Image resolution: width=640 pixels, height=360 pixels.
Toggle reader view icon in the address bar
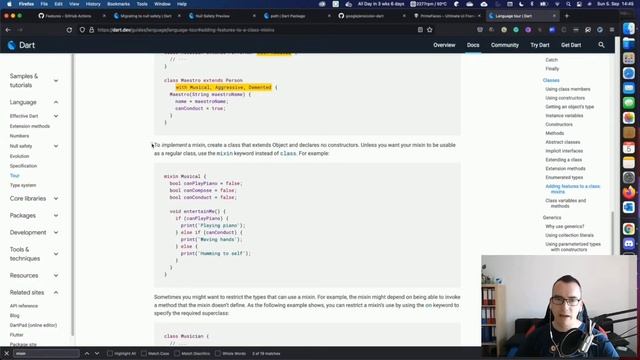tap(420, 30)
